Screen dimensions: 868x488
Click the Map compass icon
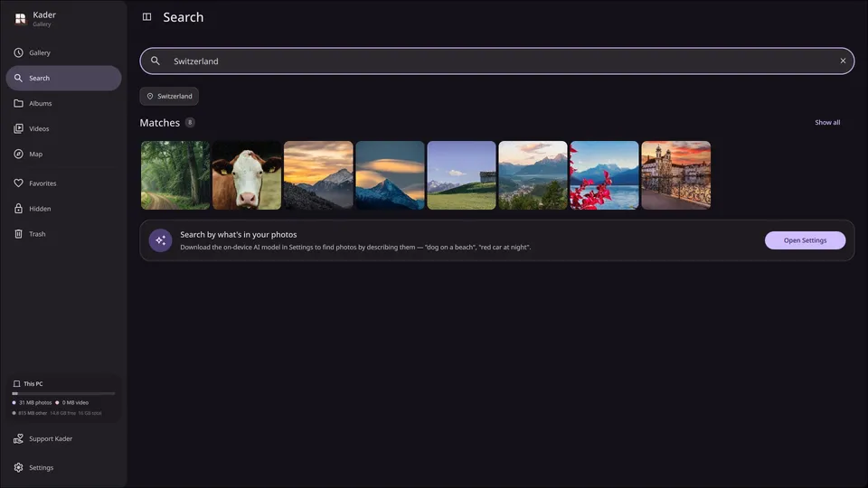18,154
